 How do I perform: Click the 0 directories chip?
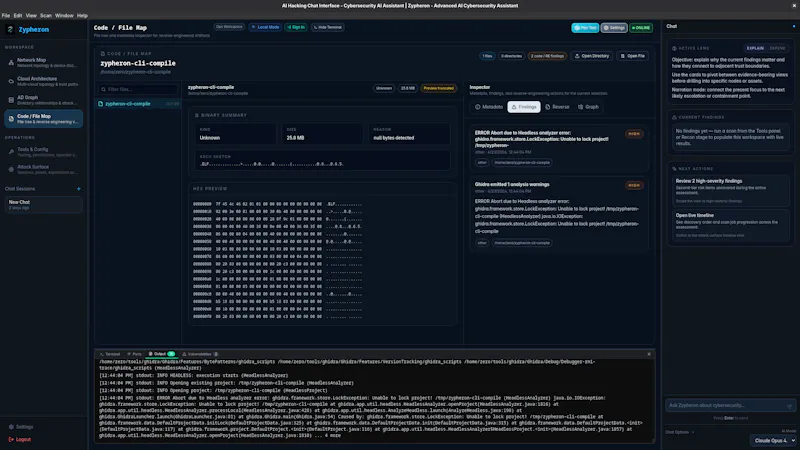point(511,56)
